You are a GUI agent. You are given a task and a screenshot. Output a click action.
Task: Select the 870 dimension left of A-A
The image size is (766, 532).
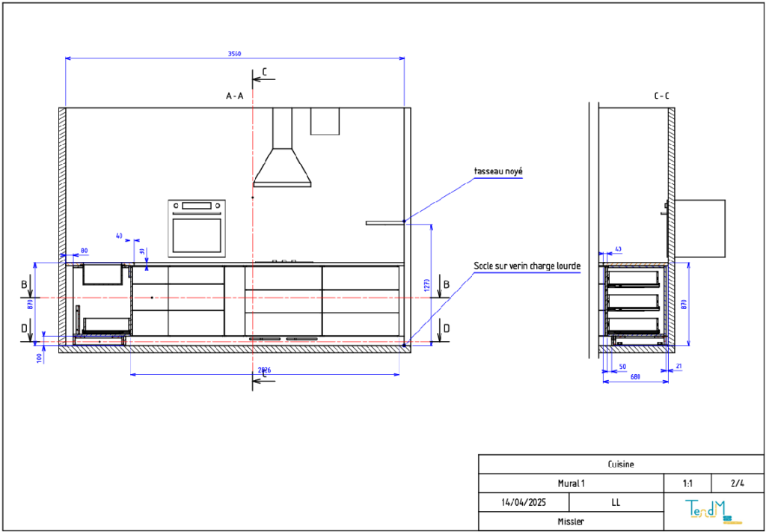[30, 304]
